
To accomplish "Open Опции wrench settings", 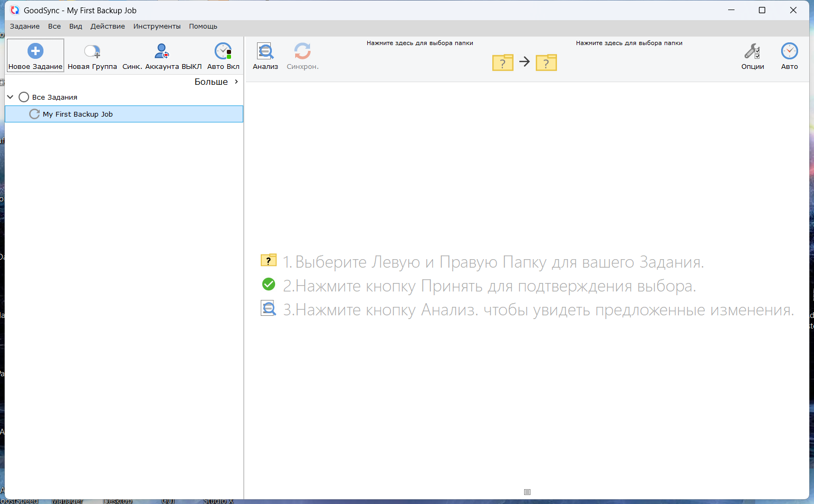I will click(752, 51).
